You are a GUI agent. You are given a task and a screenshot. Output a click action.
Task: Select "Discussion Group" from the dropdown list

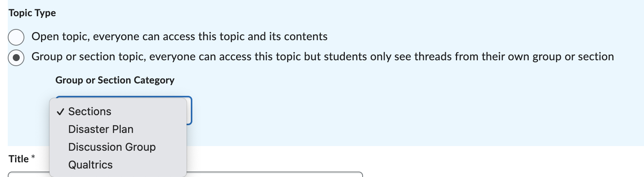click(x=112, y=147)
